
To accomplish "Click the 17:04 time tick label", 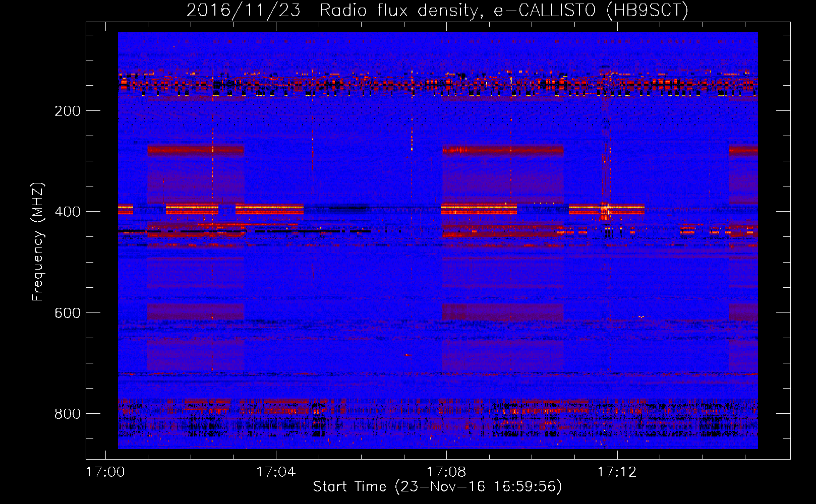I will point(276,472).
